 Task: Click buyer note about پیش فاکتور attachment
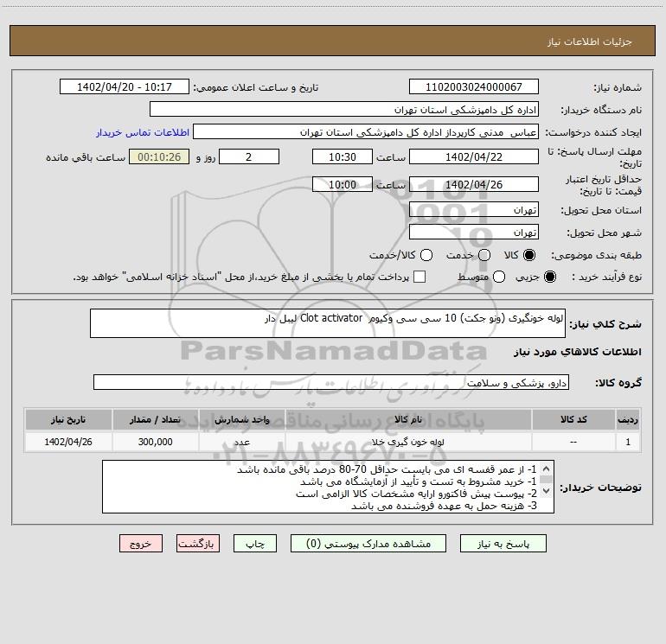coord(416,494)
